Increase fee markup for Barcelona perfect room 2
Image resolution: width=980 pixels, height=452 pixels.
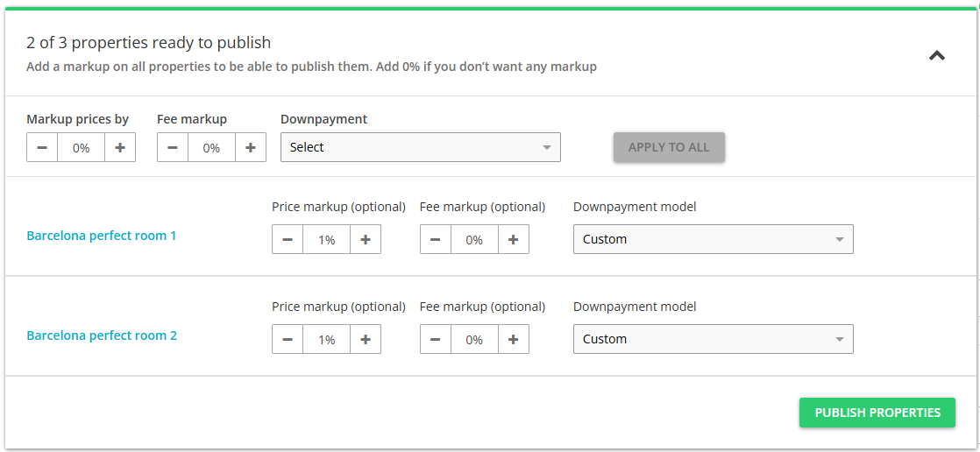[514, 339]
